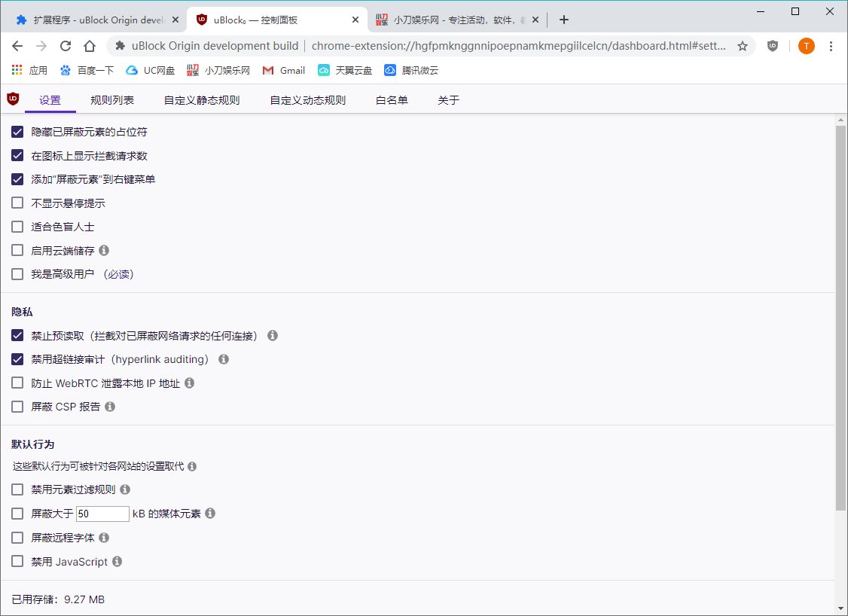This screenshot has height=616, width=848.
Task: Click info icon beside 屏蔽 CSP 报告
Action: [x=110, y=407]
